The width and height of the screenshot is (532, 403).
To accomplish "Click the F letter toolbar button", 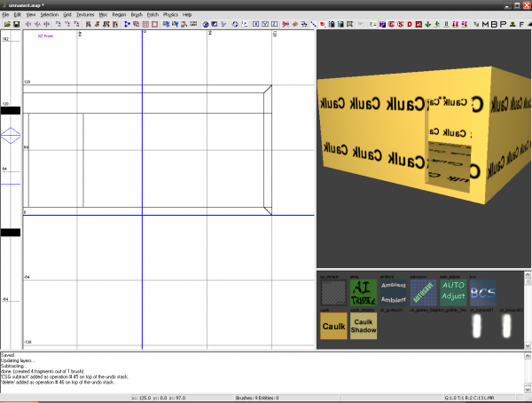I will coord(521,24).
